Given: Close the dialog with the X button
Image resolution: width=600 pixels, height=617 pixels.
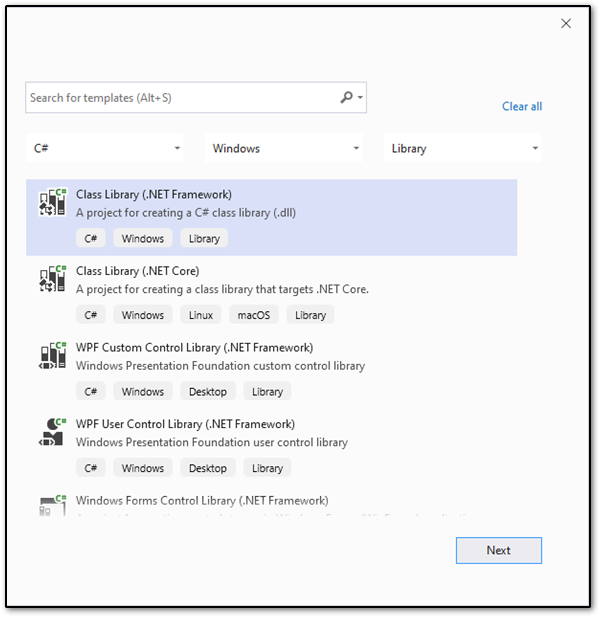Looking at the screenshot, I should (x=566, y=24).
